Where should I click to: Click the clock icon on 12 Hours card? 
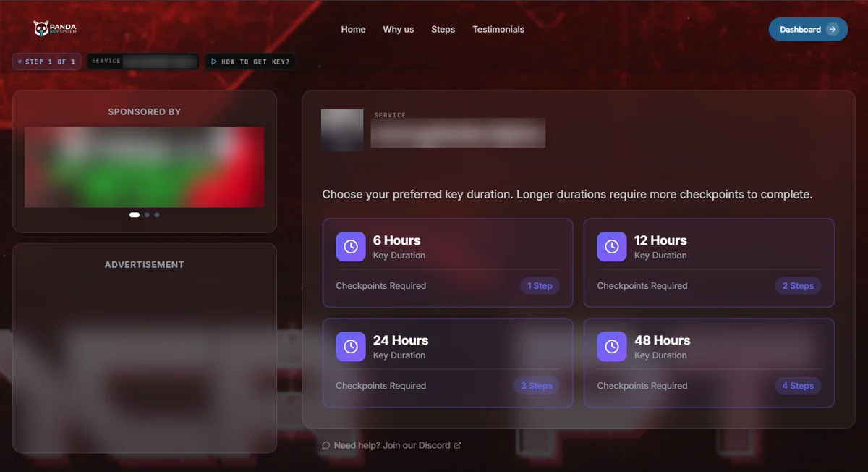tap(612, 247)
